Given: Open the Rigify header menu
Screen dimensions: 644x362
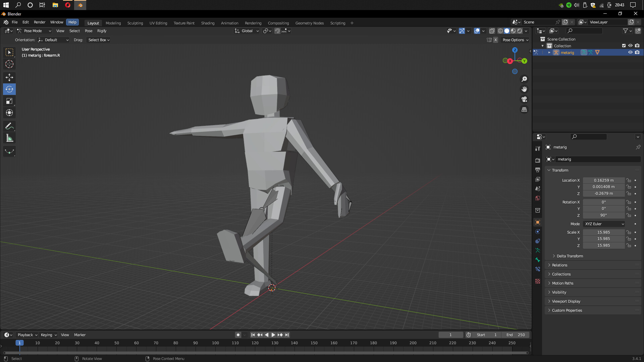Looking at the screenshot, I should (x=102, y=31).
